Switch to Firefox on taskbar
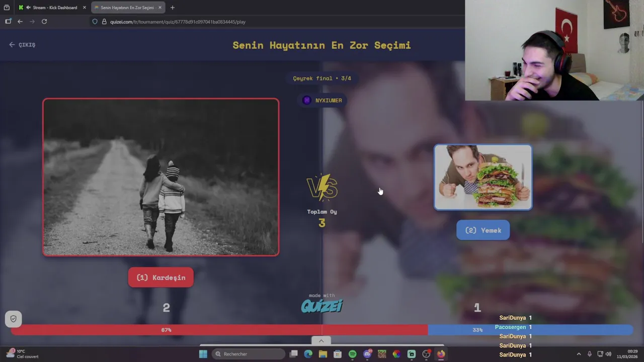Image resolution: width=644 pixels, height=362 pixels. click(x=441, y=354)
